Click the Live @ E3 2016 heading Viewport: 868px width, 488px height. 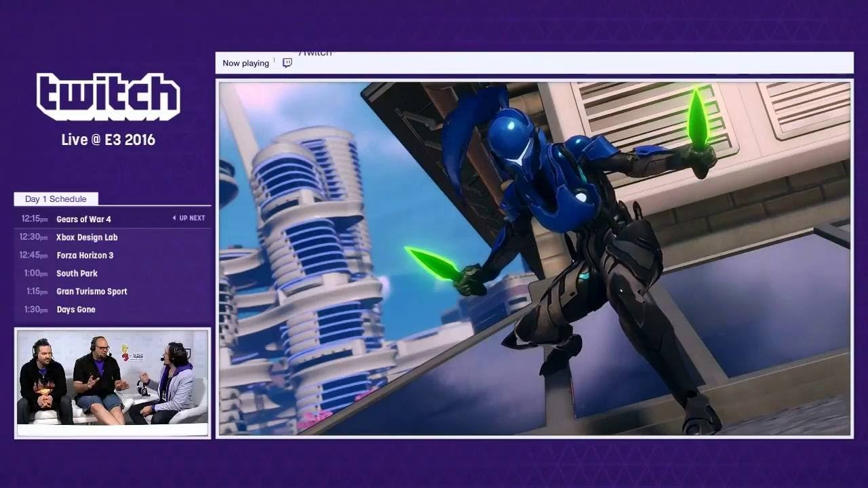[108, 140]
